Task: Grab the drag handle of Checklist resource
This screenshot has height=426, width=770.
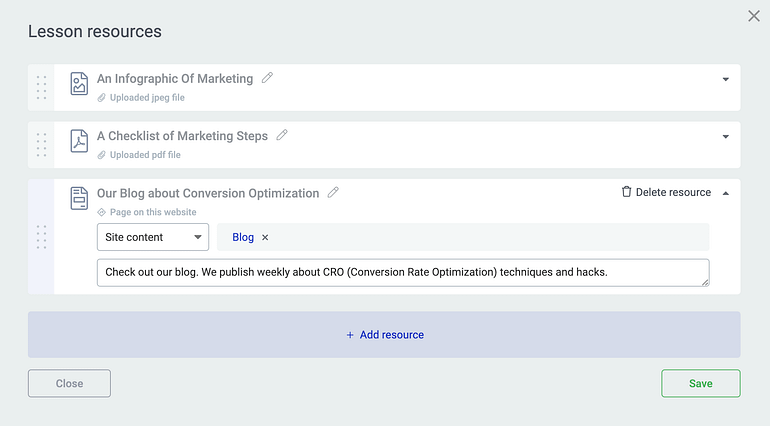Action: pos(41,144)
